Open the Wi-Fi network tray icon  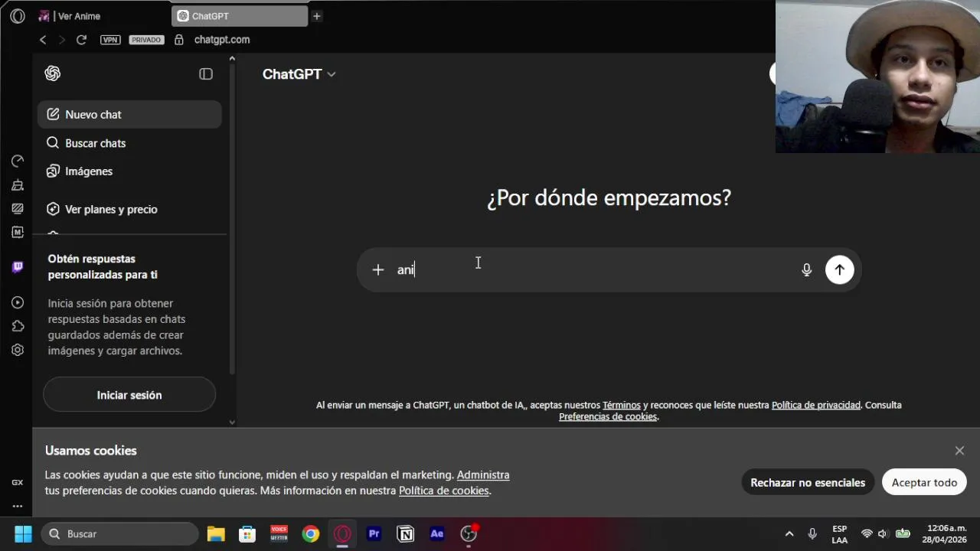tap(867, 534)
